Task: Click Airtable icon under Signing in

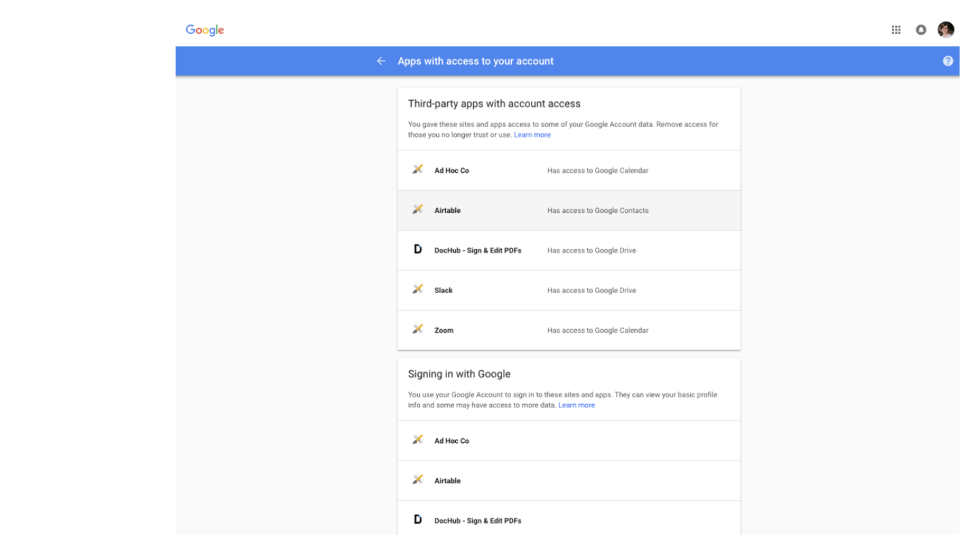Action: tap(418, 480)
